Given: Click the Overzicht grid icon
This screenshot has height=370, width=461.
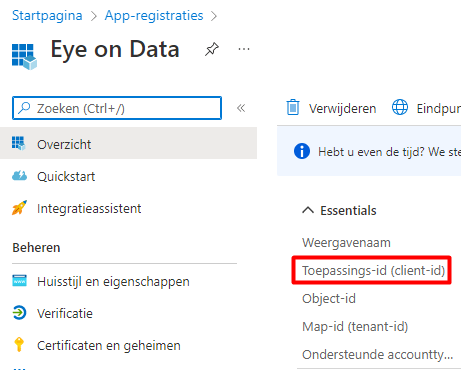Looking at the screenshot, I should [19, 143].
